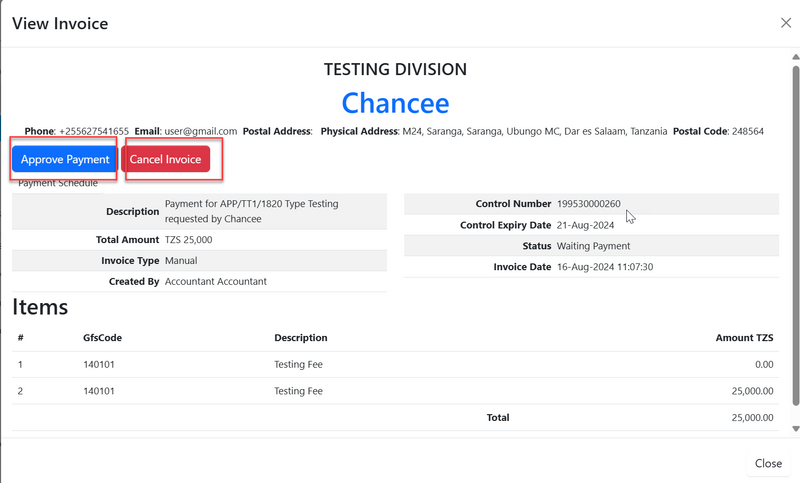The image size is (800, 483).
Task: Select the first Testing Fee item row
Action: [298, 365]
